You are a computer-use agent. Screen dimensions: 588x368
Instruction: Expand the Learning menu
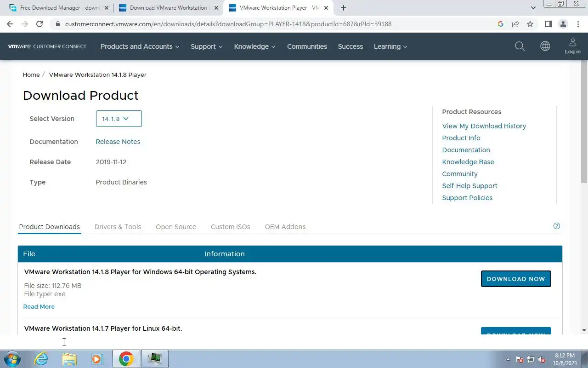[x=390, y=46]
